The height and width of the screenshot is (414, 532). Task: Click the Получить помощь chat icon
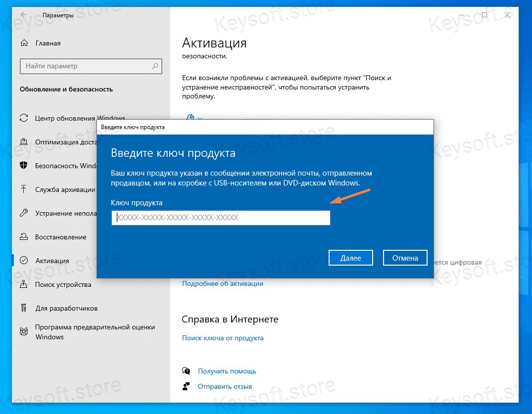(186, 371)
